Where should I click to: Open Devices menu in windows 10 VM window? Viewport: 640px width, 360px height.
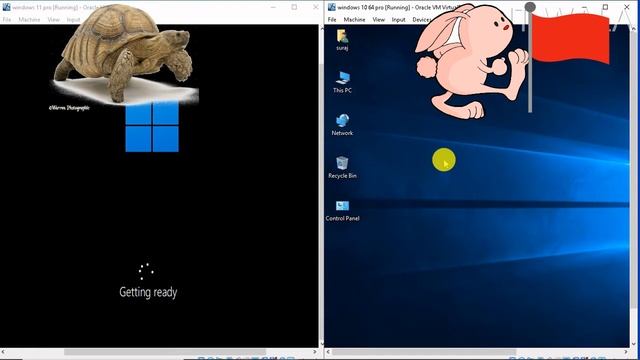tap(421, 20)
